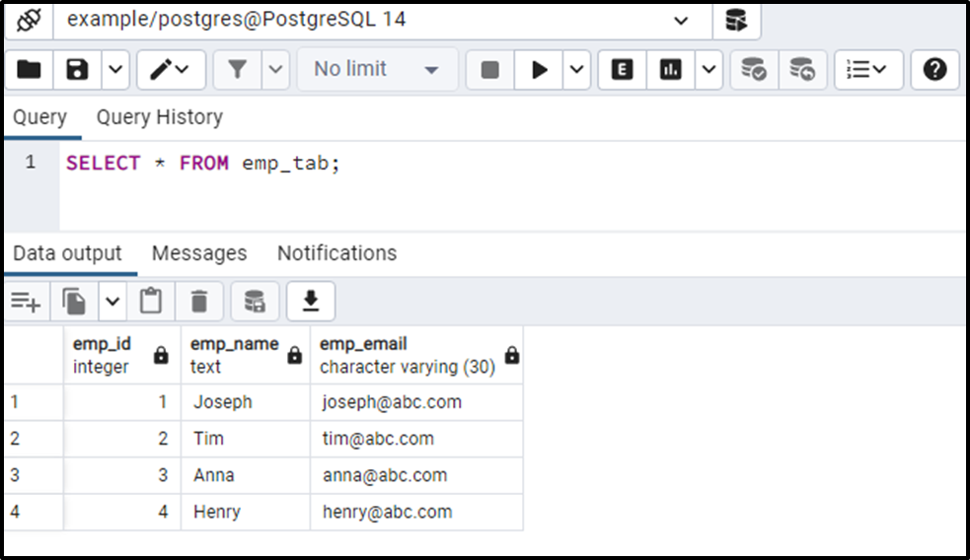
Task: Expand the filter options arrow
Action: click(276, 70)
